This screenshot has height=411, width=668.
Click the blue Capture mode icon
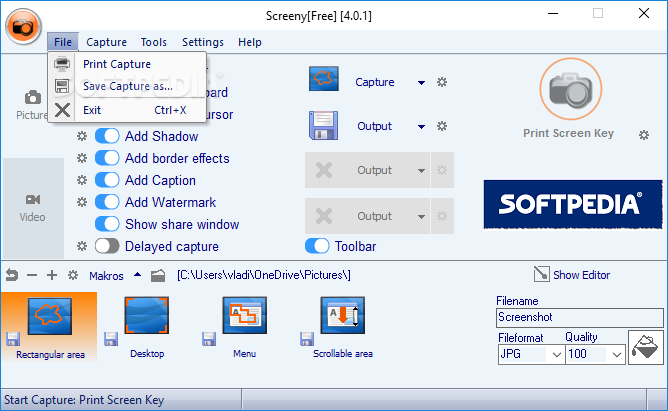(324, 79)
